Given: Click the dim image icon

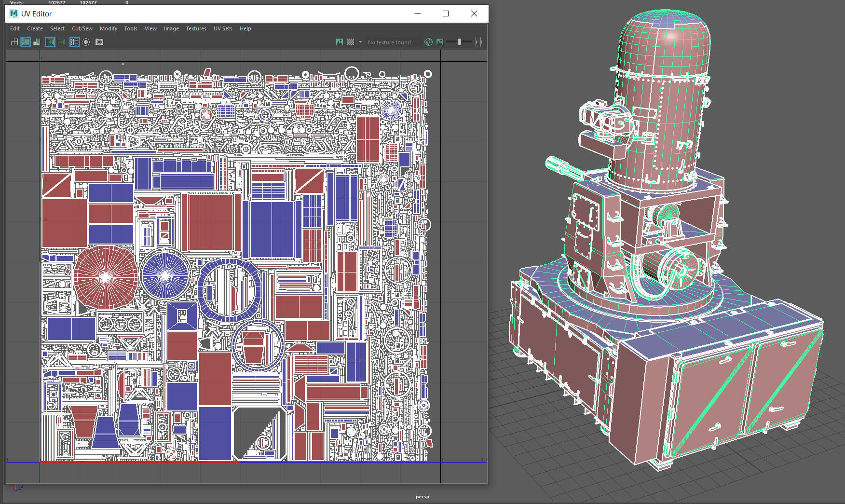Looking at the screenshot, I should coord(440,42).
